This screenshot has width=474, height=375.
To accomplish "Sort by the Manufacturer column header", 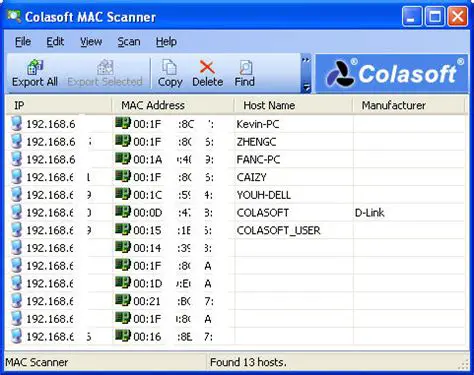I will click(409, 105).
